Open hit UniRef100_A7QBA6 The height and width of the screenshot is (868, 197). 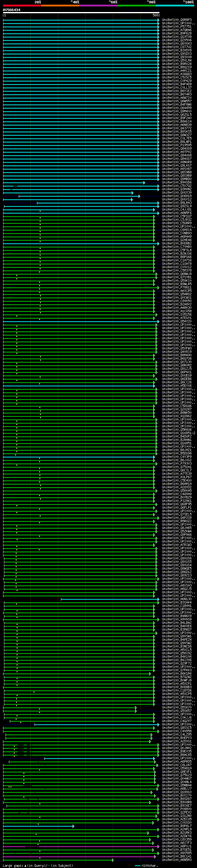click(177, 30)
